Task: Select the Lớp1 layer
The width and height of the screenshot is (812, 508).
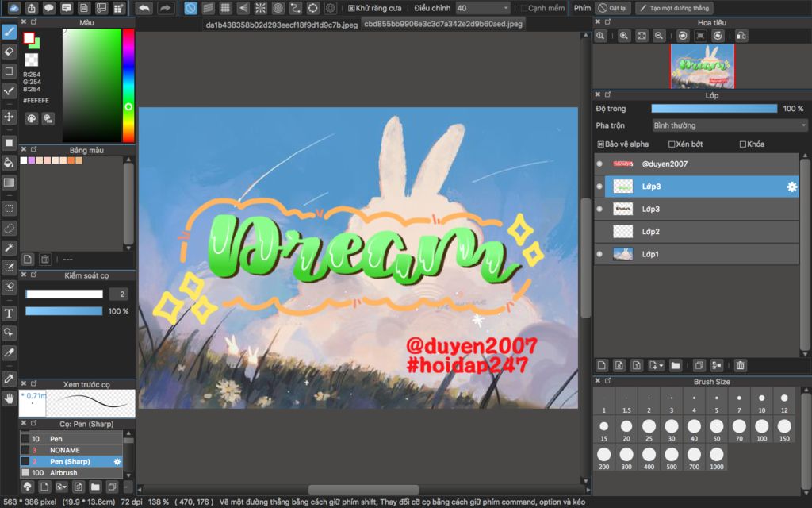Action: [696, 254]
